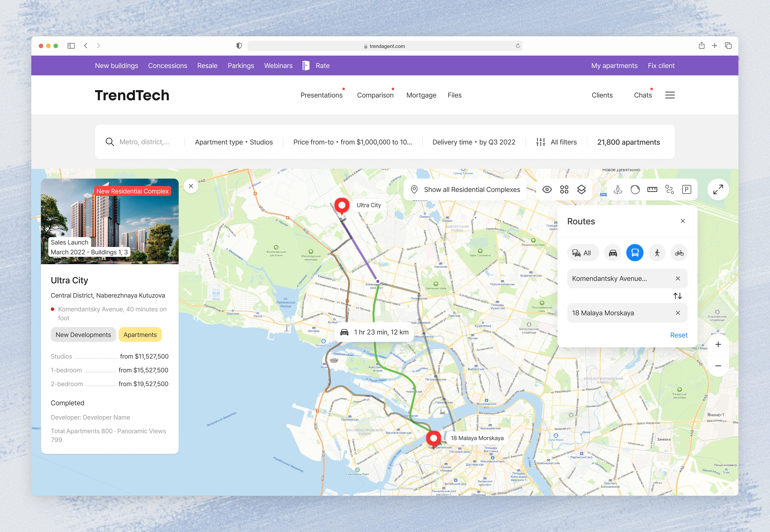Viewport: 770px width, 532px height.
Task: Click the trendagent.com address bar
Action: tap(385, 46)
